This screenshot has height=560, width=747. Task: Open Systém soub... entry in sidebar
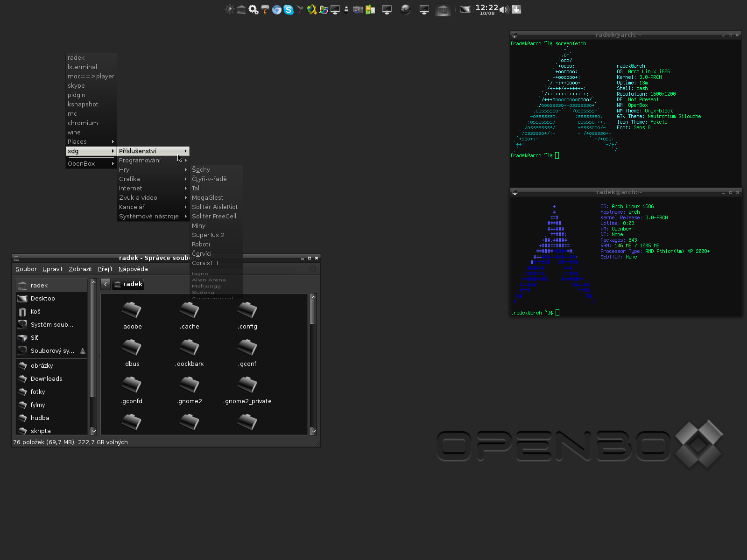pos(51,325)
